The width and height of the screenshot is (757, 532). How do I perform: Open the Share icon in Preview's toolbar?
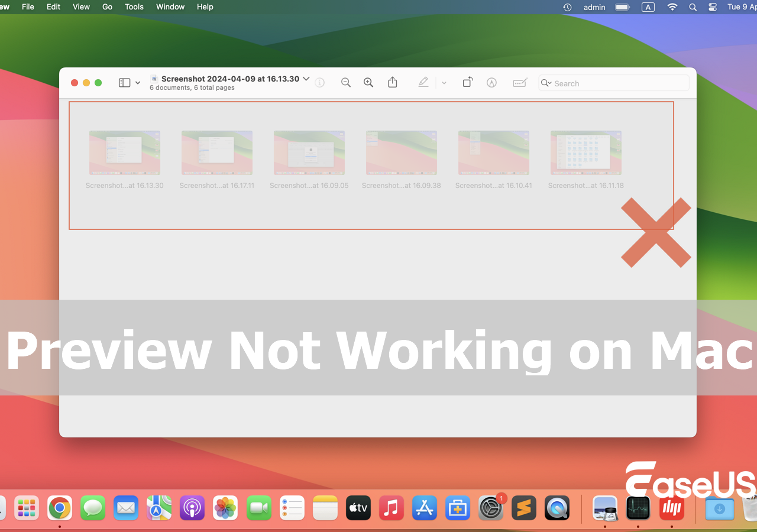[x=392, y=82]
